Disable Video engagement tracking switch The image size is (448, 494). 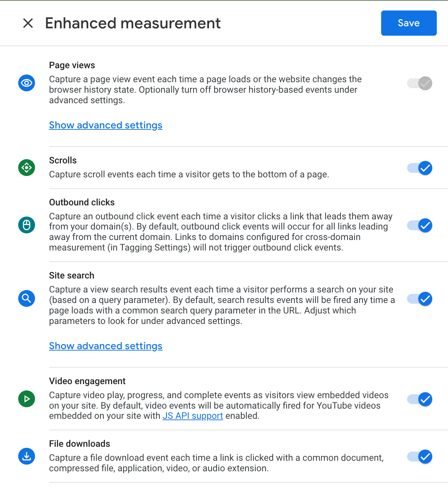pyautogui.click(x=420, y=399)
